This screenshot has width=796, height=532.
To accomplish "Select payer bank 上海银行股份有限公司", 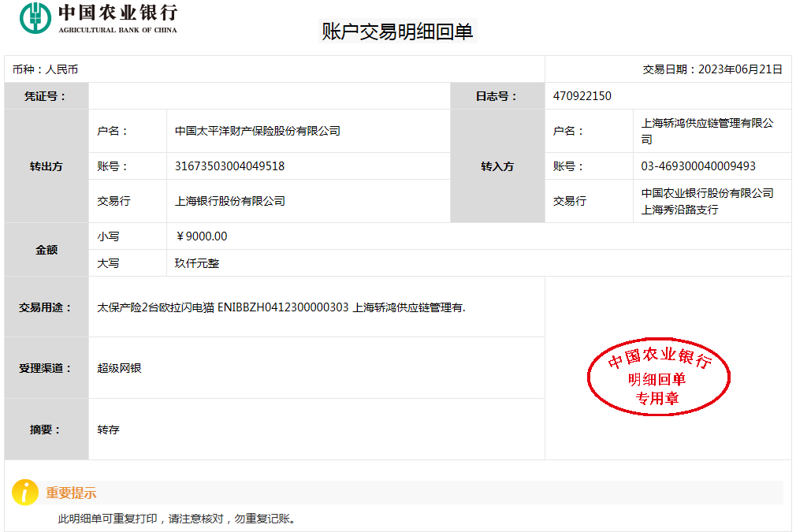I will coord(230,201).
